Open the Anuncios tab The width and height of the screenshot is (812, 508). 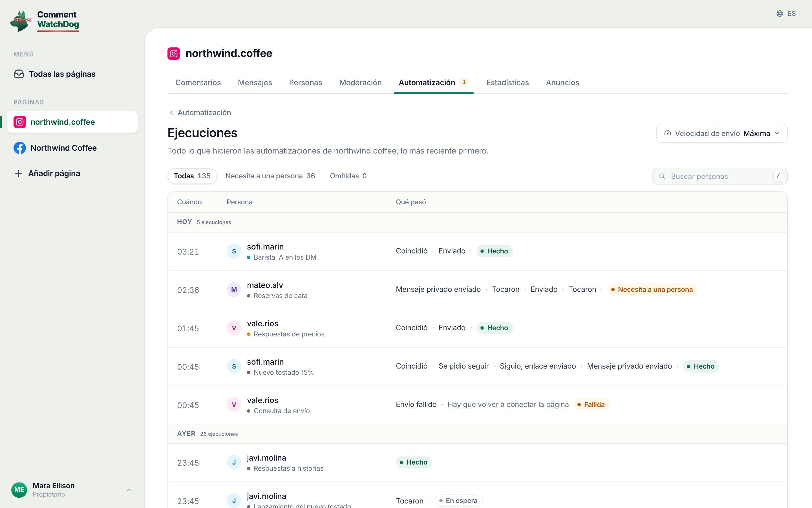(x=562, y=83)
